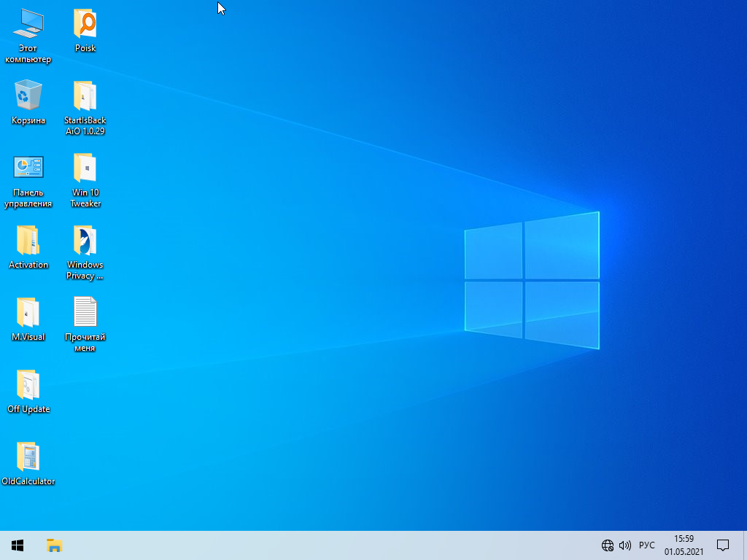
Task: Select the M.Visual folder icon
Action: point(28,313)
